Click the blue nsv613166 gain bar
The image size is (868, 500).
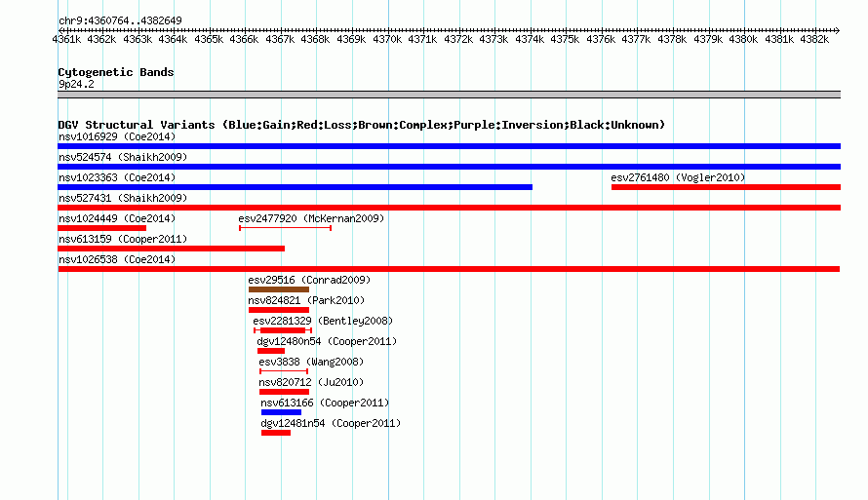click(281, 412)
